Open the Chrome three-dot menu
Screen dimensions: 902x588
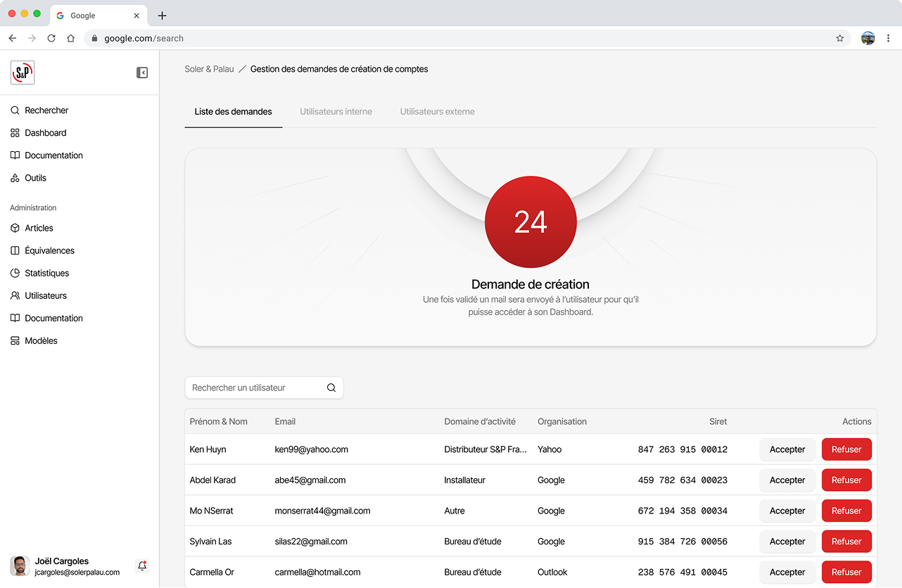[889, 38]
